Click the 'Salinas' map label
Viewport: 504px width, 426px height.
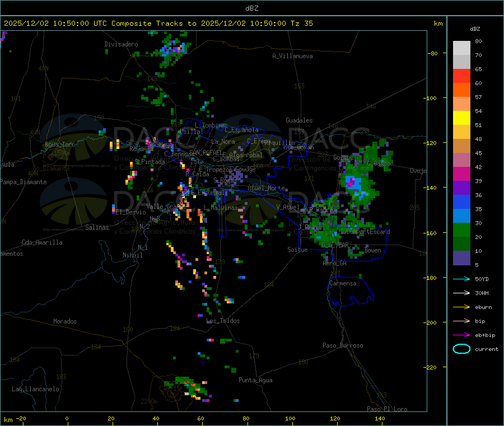(x=97, y=227)
